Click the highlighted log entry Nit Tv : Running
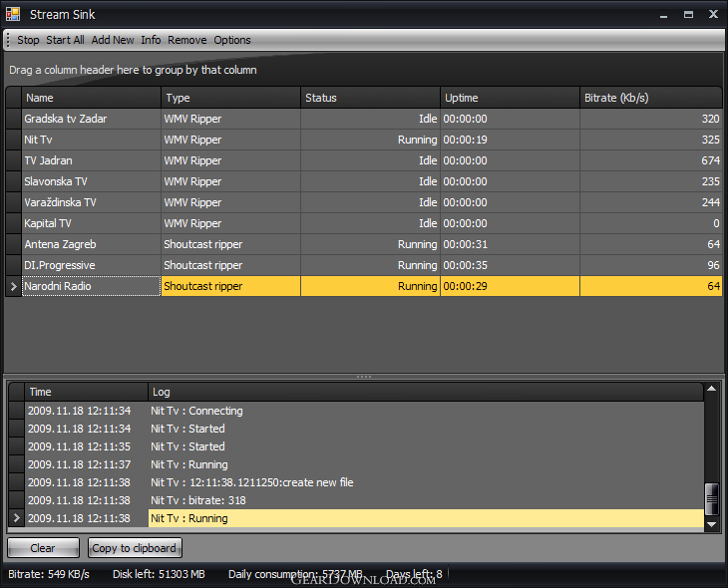Viewport: 728px width, 588px height. click(426, 518)
